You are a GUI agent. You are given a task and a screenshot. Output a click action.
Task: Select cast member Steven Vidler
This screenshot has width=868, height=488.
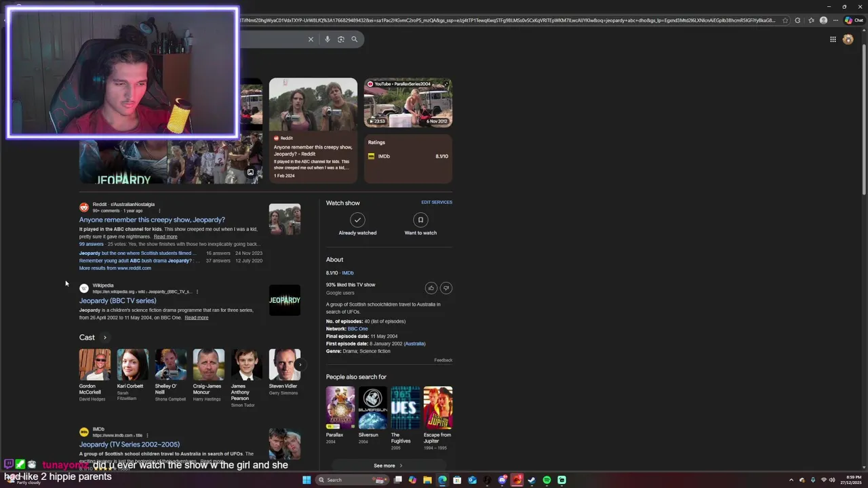point(284,372)
